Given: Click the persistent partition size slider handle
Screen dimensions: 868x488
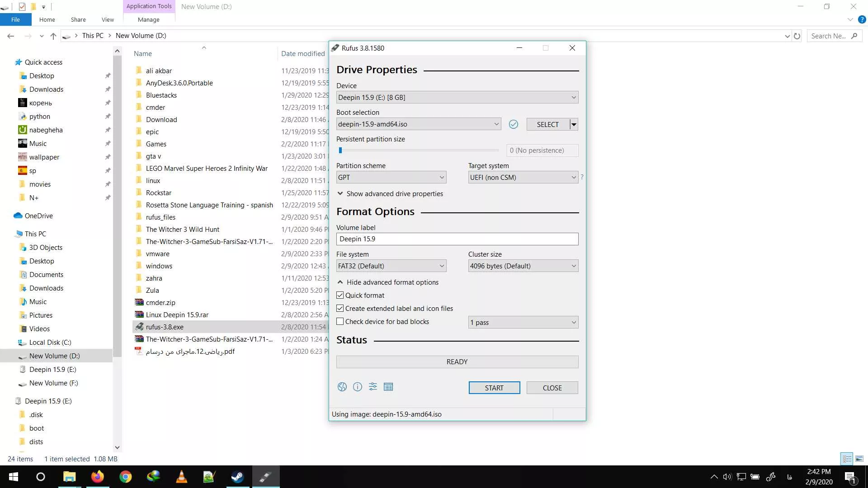Looking at the screenshot, I should pyautogui.click(x=340, y=150).
